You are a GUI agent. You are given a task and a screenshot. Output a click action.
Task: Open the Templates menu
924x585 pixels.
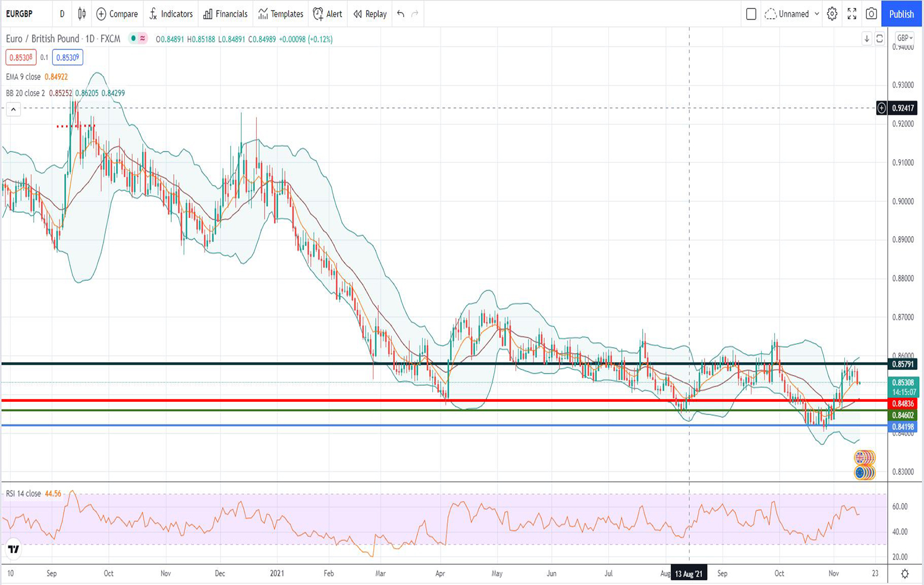(281, 14)
